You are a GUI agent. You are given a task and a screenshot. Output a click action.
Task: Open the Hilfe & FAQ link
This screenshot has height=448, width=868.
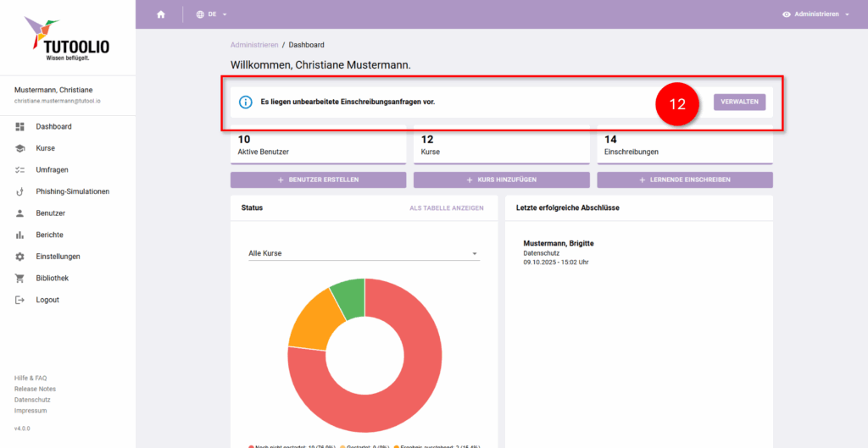(31, 378)
